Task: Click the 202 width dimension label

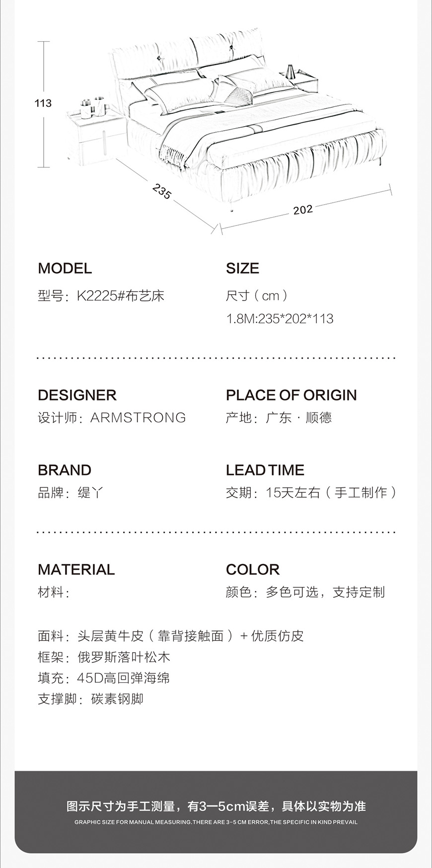Action: coord(303,210)
